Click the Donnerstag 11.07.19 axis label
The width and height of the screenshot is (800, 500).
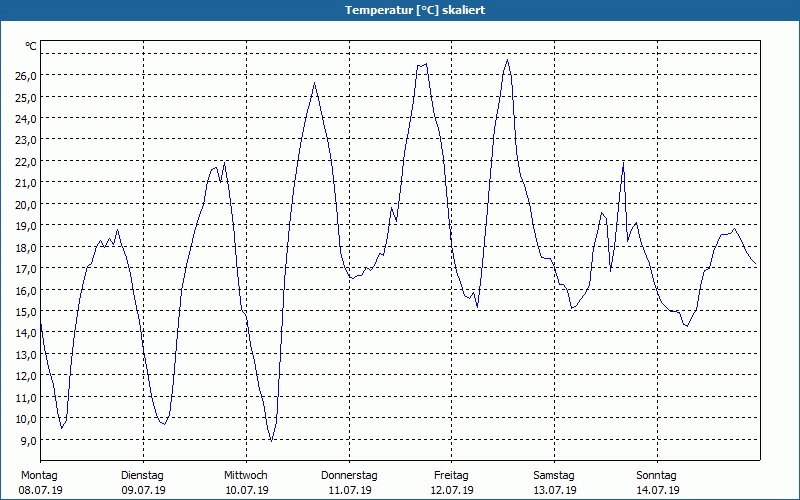(349, 483)
